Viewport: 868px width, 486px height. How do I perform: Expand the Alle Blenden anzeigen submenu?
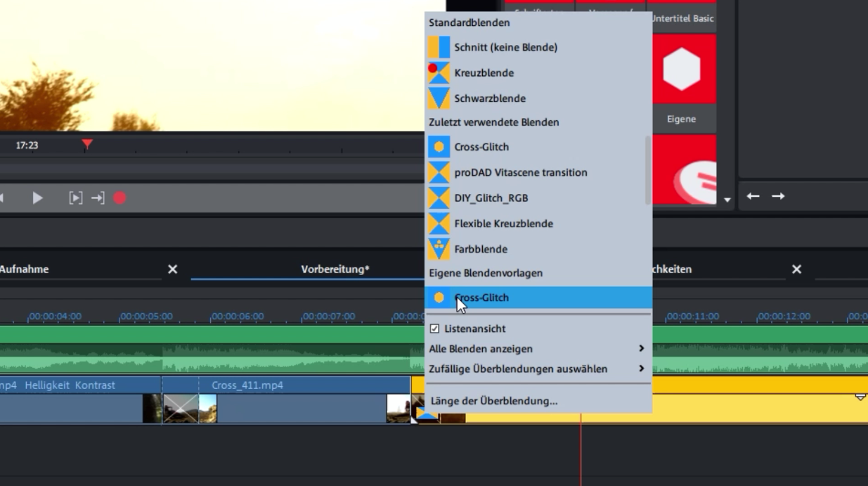pos(480,348)
